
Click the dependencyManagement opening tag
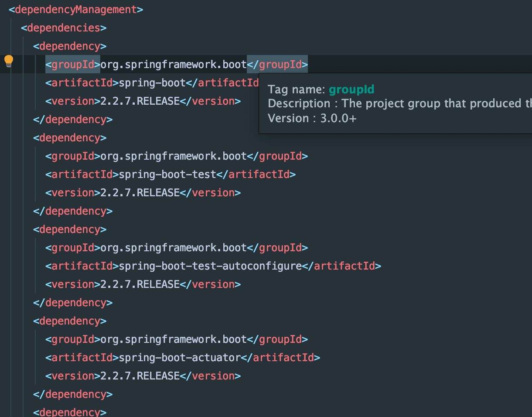(76, 10)
